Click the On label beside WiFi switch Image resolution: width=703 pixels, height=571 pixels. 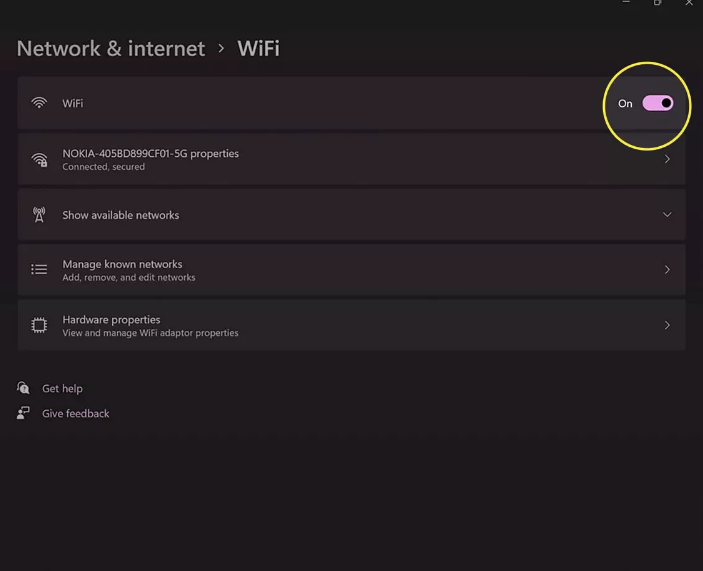625,104
